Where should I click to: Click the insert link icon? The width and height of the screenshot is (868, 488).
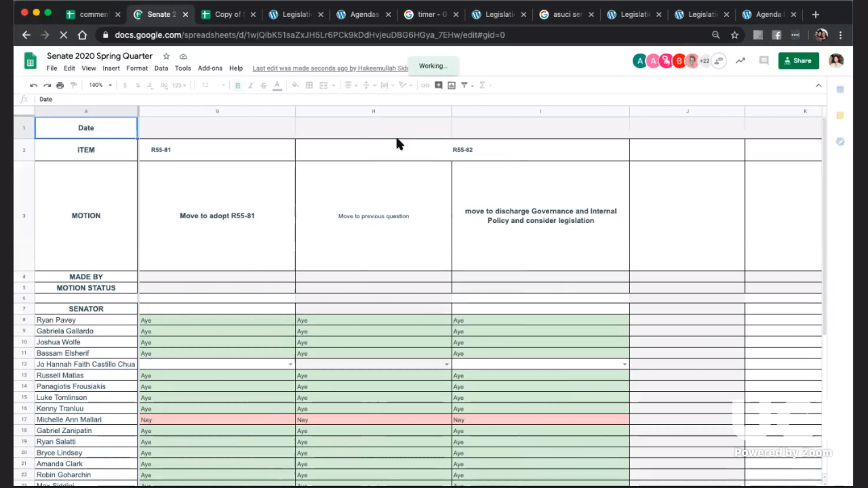point(425,85)
